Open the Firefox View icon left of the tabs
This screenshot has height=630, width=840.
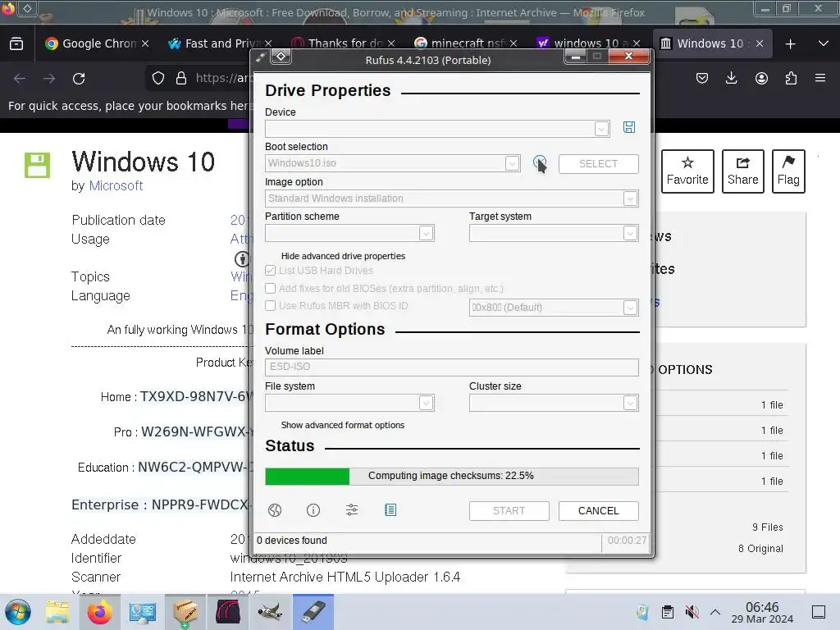click(16, 44)
